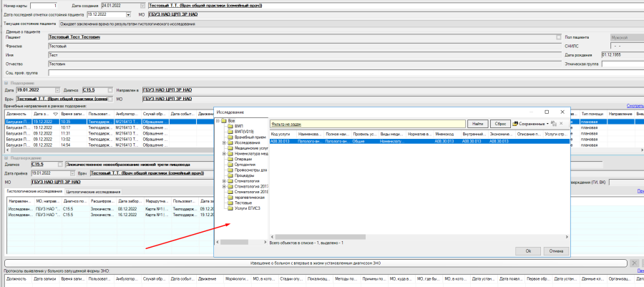644x287 pixels.
Task: Expand the Исследования folder node
Action: (224, 142)
